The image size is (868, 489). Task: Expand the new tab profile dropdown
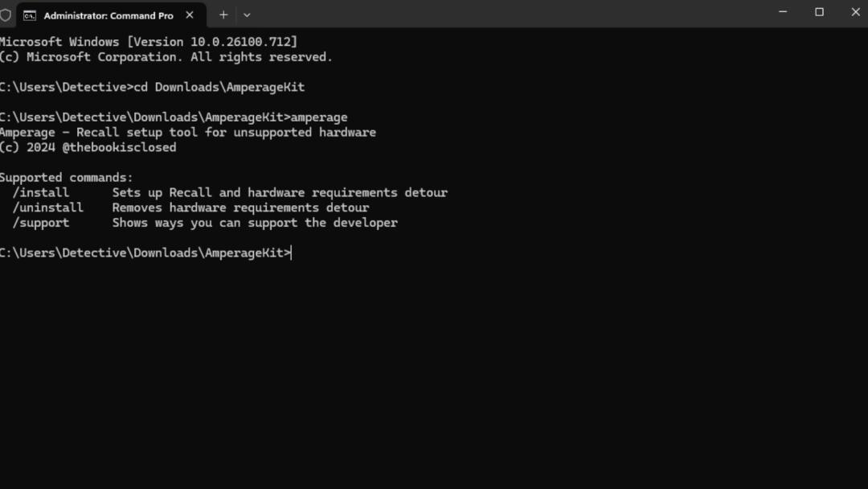[x=247, y=14]
